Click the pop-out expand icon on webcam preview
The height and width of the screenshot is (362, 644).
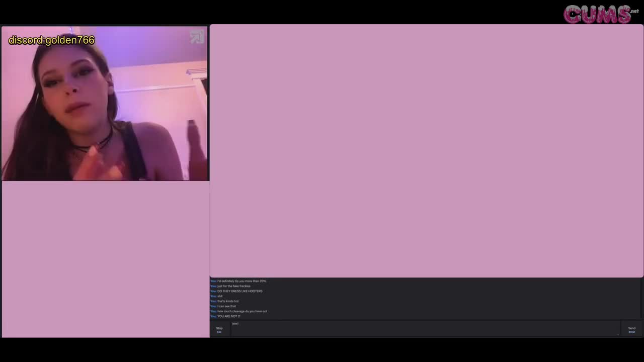[196, 37]
